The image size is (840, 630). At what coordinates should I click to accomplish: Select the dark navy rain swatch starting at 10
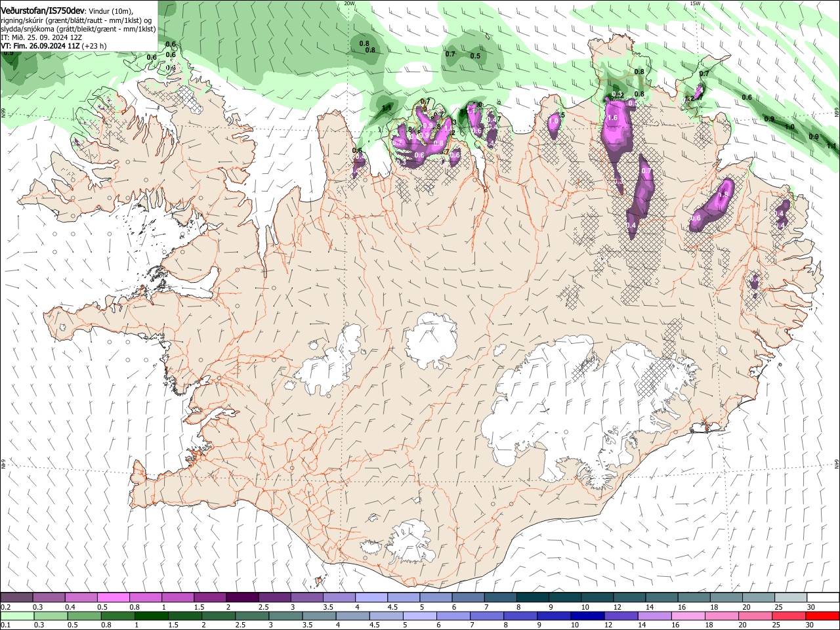click(x=587, y=616)
